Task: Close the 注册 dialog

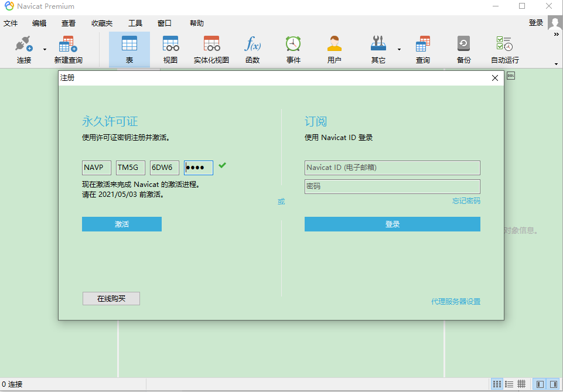Action: [x=495, y=78]
